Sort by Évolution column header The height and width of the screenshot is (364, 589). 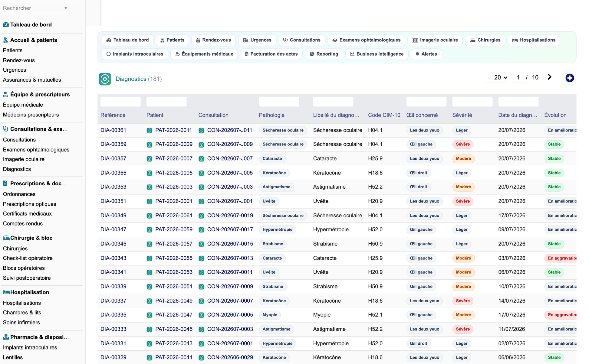point(555,115)
